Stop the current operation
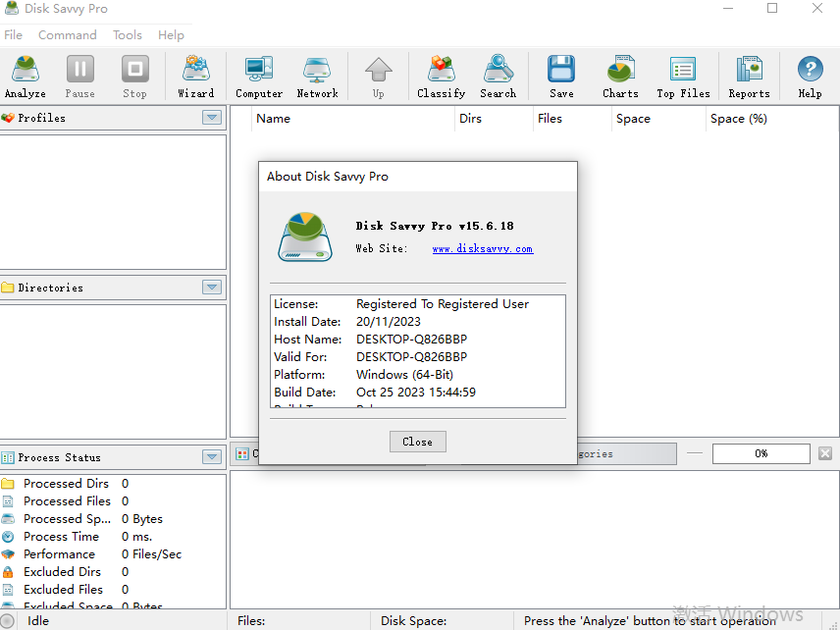This screenshot has height=630, width=840. (x=134, y=77)
